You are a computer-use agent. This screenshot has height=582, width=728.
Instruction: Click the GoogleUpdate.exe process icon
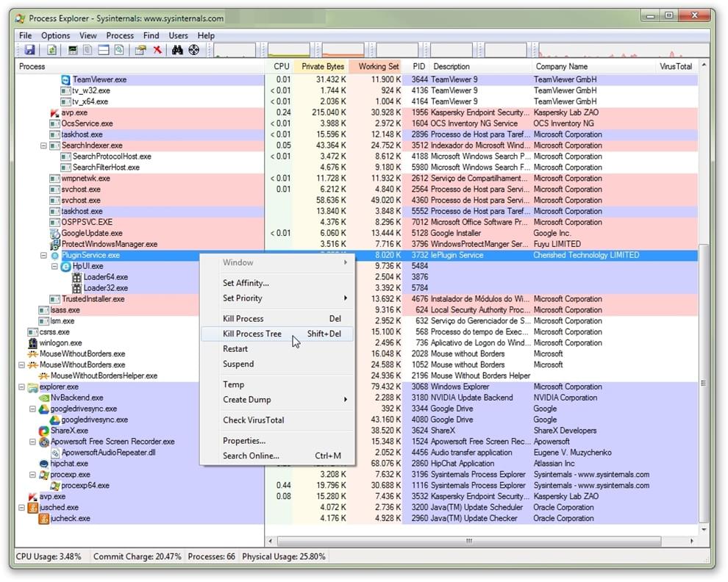coord(55,233)
